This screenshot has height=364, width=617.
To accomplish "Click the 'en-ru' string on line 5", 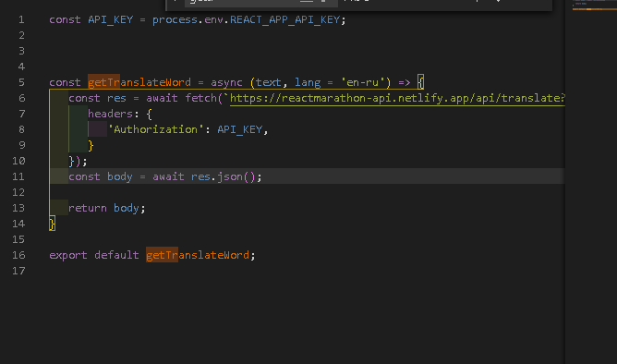I will coord(362,82).
